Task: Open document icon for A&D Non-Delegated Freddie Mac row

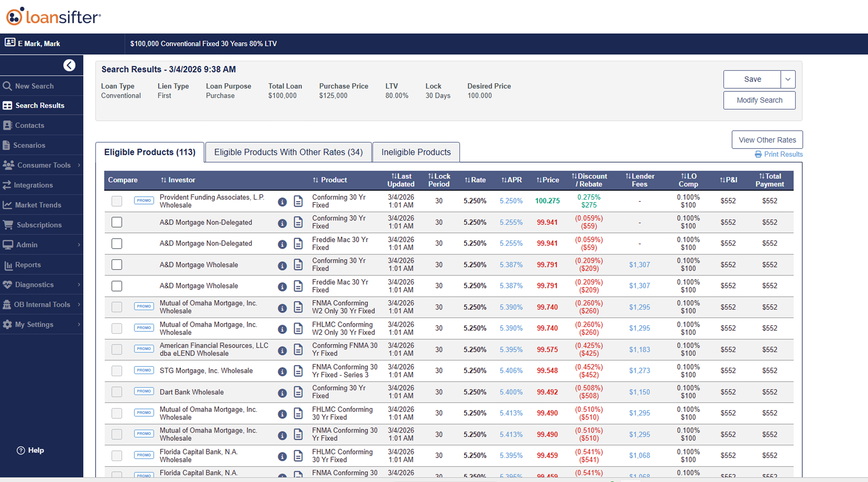Action: coord(298,244)
